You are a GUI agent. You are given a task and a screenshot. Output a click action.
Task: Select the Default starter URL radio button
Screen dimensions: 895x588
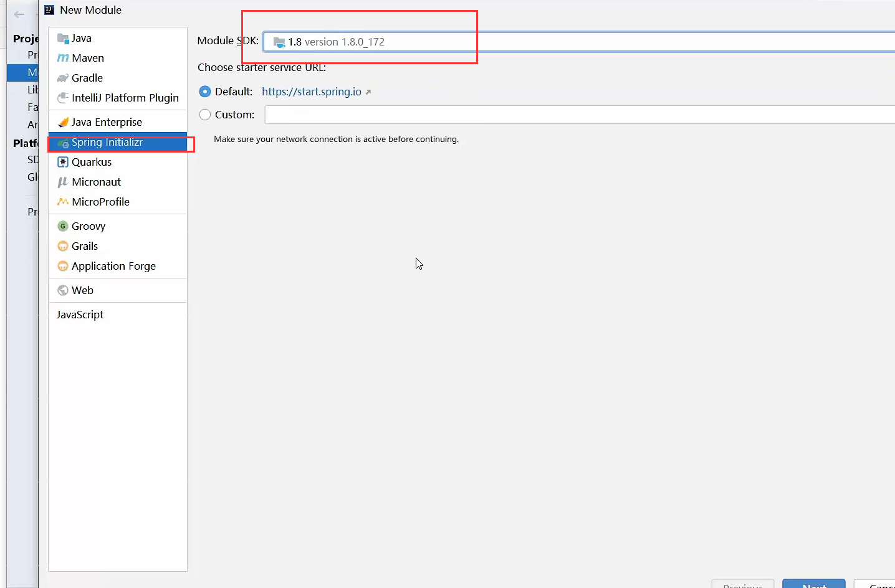(205, 92)
